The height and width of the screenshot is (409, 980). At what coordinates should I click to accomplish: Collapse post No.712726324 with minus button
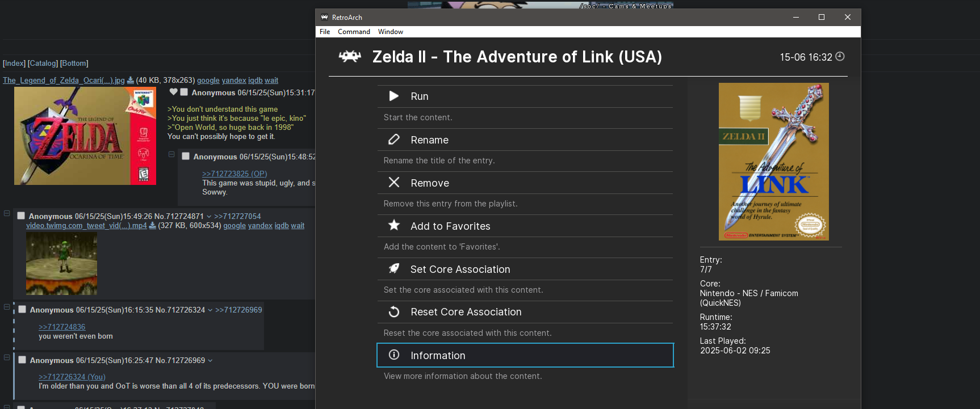point(7,306)
